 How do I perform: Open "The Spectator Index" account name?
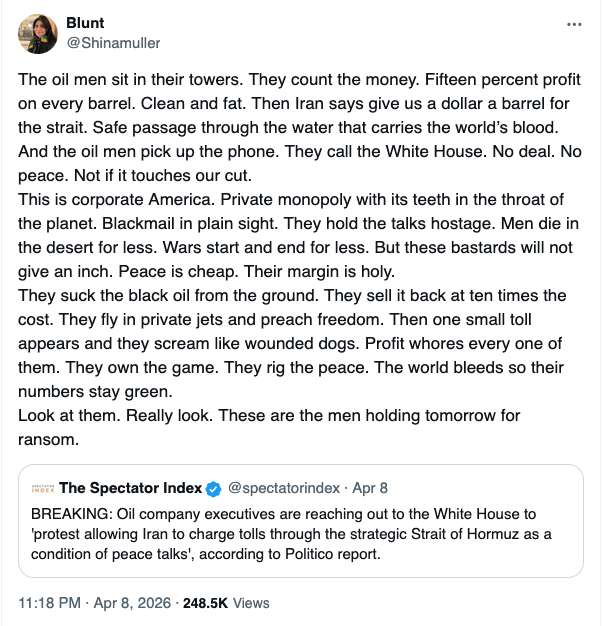point(129,489)
